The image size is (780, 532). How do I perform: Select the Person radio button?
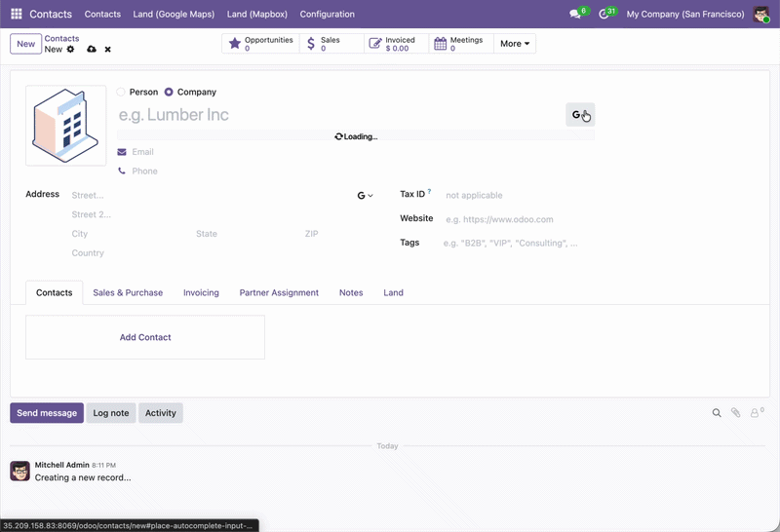[121, 92]
